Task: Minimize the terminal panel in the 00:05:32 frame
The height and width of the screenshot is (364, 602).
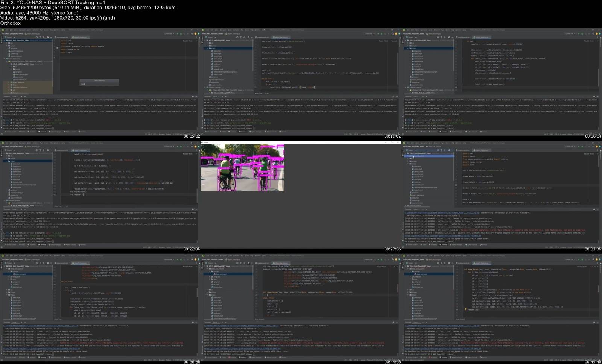Action: pos(196,96)
